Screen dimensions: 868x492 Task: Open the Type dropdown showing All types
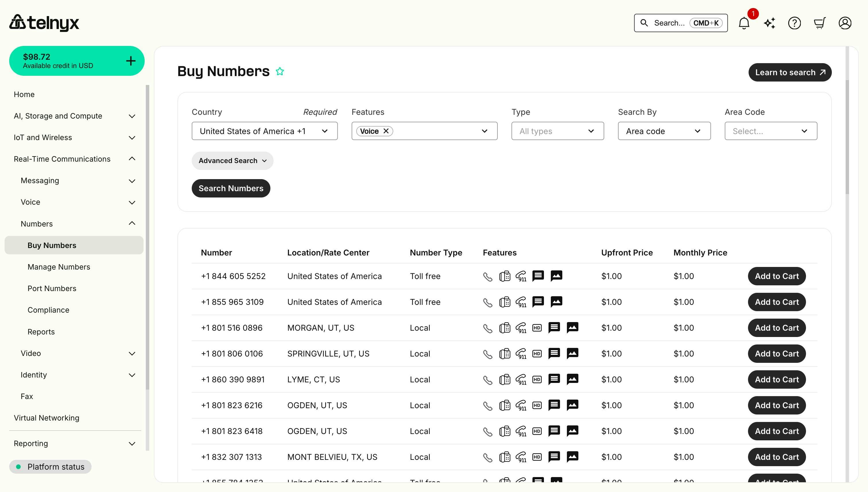tap(557, 131)
